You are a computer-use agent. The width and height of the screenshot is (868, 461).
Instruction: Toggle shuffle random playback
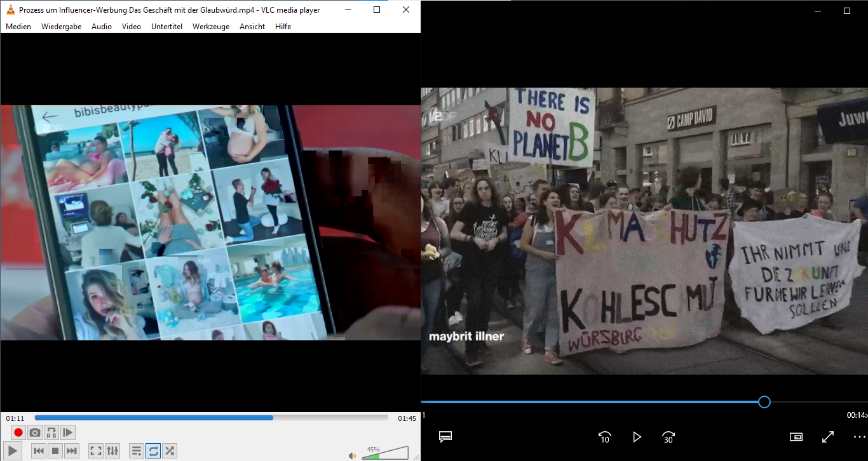pos(170,451)
